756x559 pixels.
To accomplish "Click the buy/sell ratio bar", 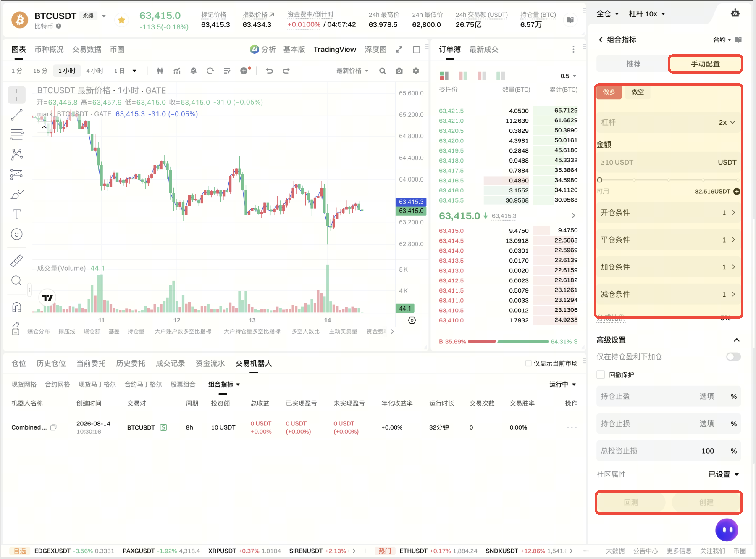I will point(508,341).
